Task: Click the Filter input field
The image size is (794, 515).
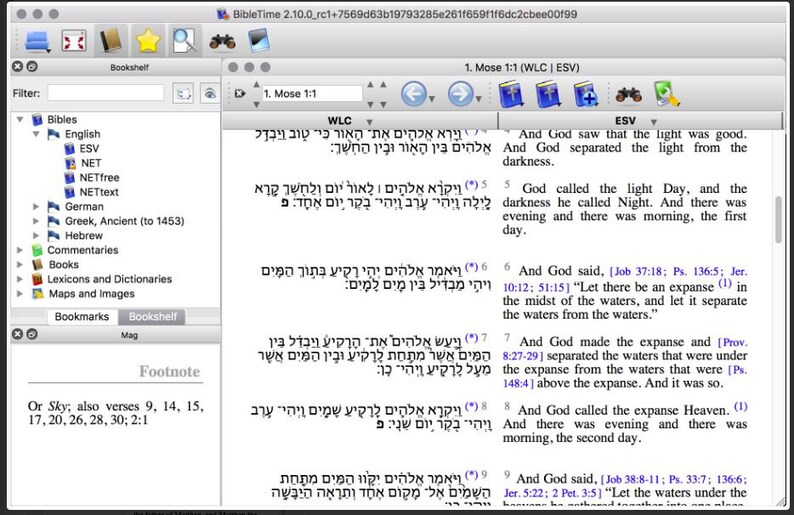Action: pos(106,93)
